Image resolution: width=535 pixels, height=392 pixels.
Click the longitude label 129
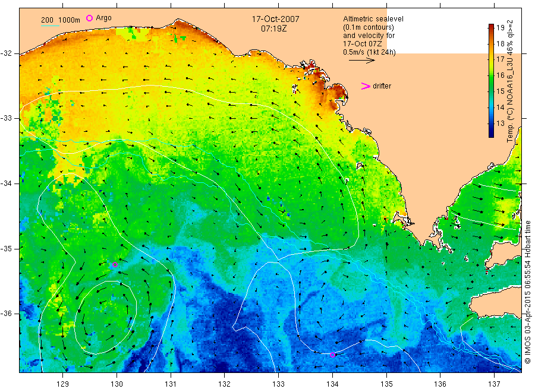point(63,384)
